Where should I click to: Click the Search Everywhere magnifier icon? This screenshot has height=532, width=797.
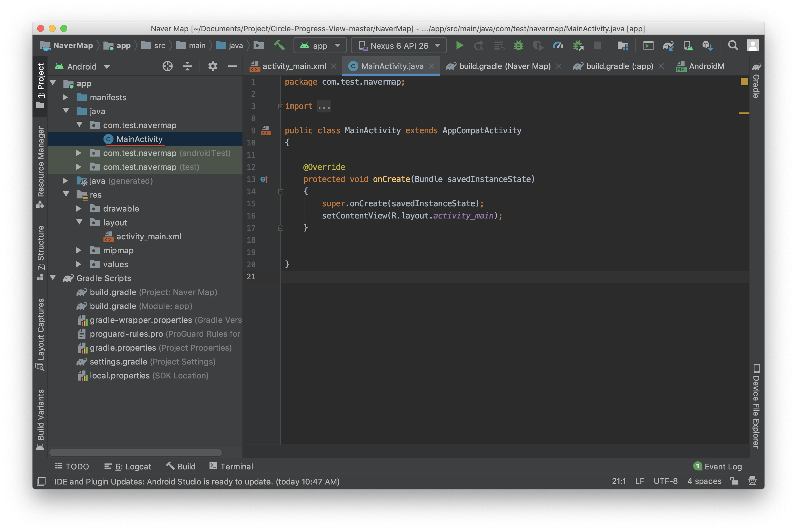[x=733, y=45]
